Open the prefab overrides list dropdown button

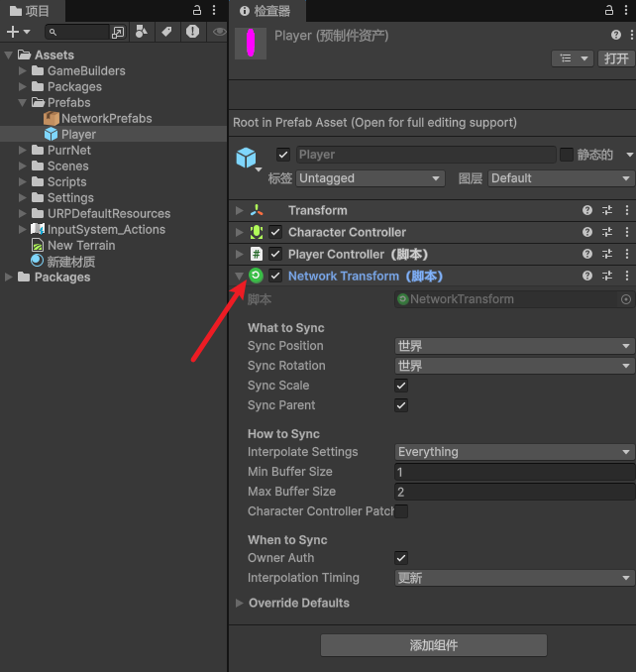(573, 58)
